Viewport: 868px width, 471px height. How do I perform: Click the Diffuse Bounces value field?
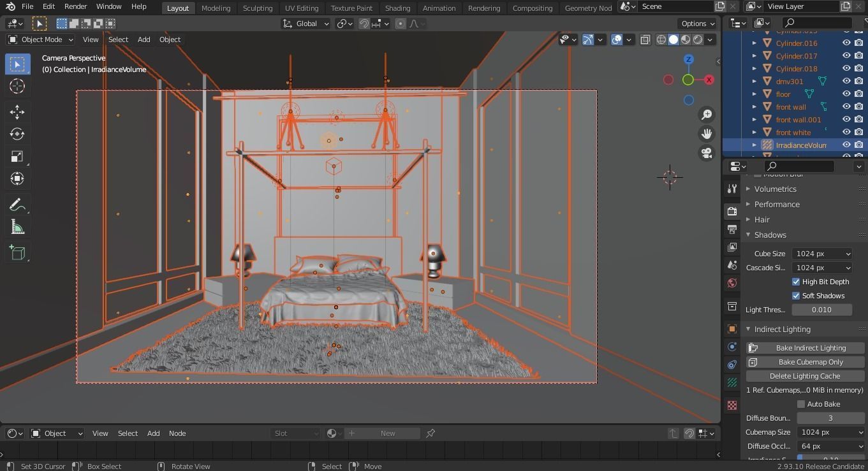tap(830, 417)
